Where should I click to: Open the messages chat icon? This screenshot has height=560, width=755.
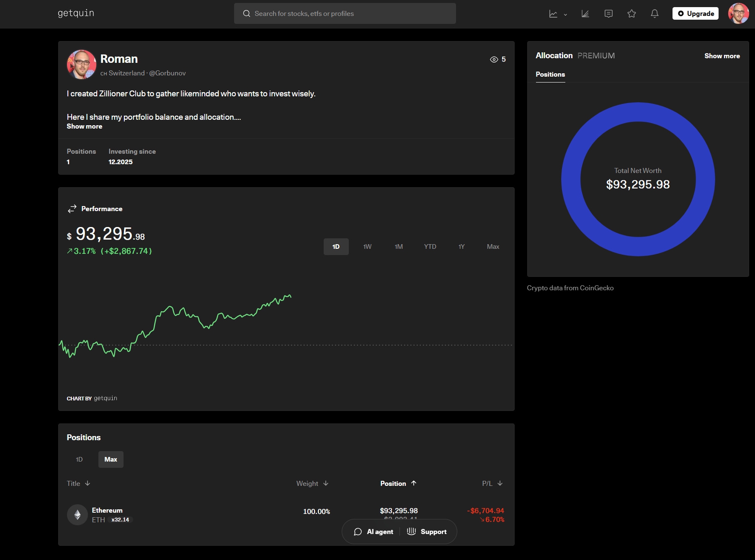[x=608, y=14]
